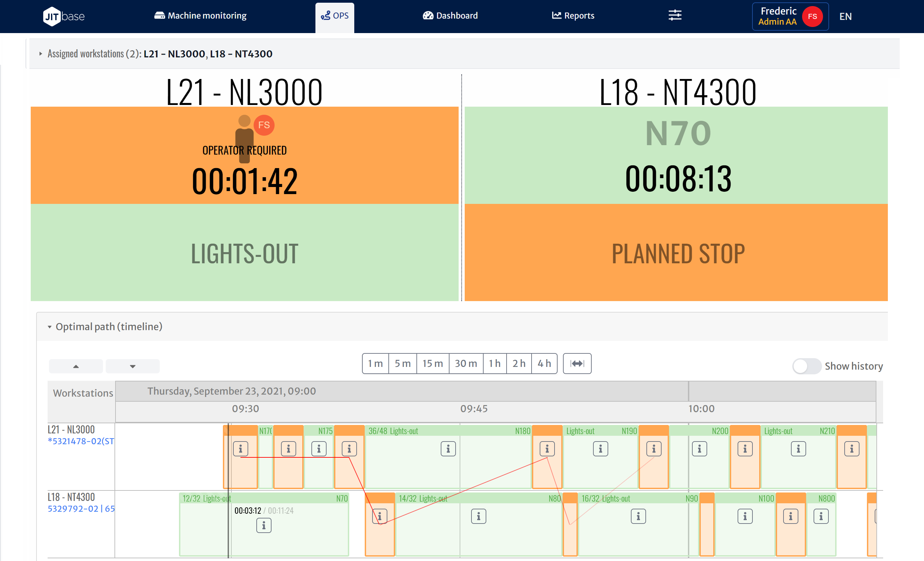Click the FS avatar next to Frederic
924x561 pixels.
[x=812, y=17]
